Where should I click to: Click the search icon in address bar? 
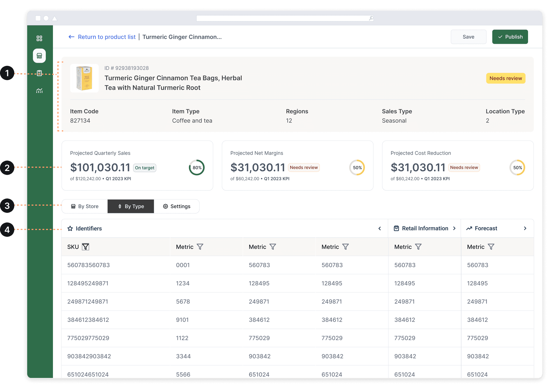point(371,18)
